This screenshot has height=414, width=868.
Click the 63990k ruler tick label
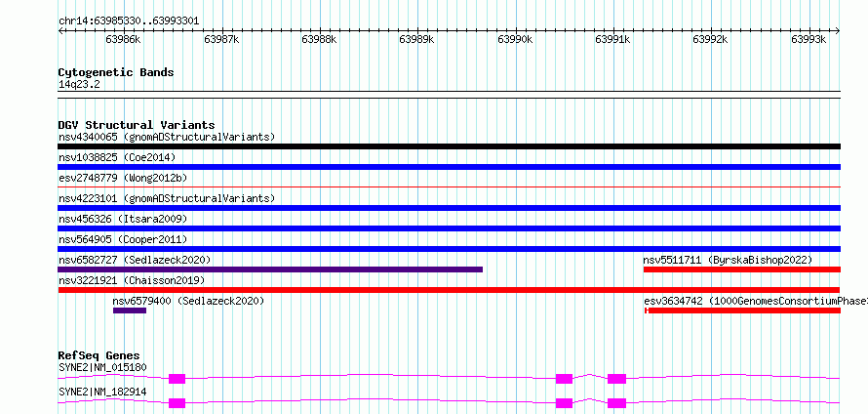[515, 39]
